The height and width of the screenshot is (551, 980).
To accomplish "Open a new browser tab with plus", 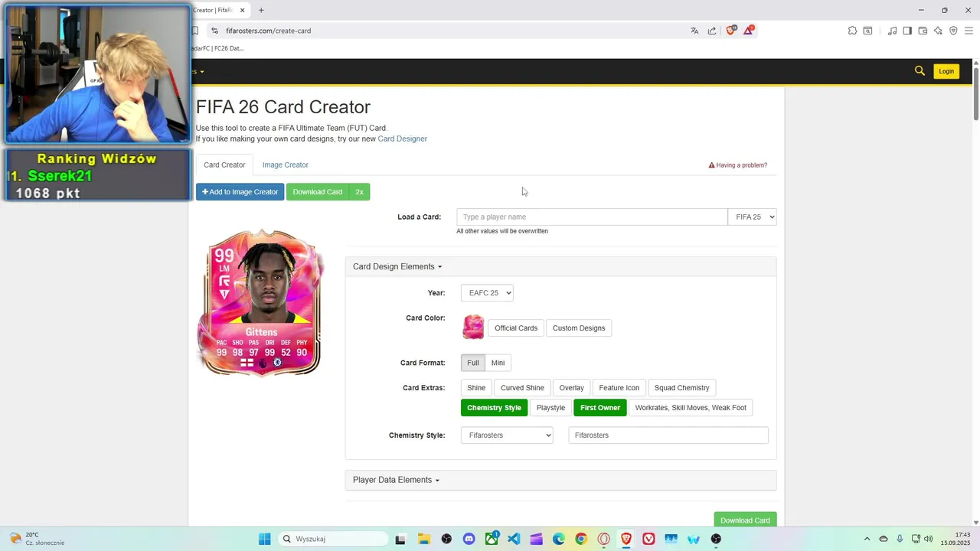I will click(261, 10).
